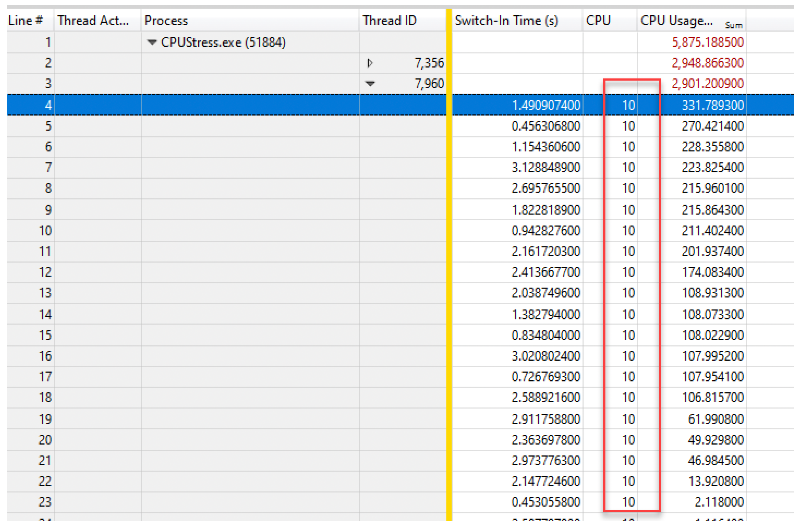Click the CPU Usage Sum column header

pyautogui.click(x=692, y=20)
